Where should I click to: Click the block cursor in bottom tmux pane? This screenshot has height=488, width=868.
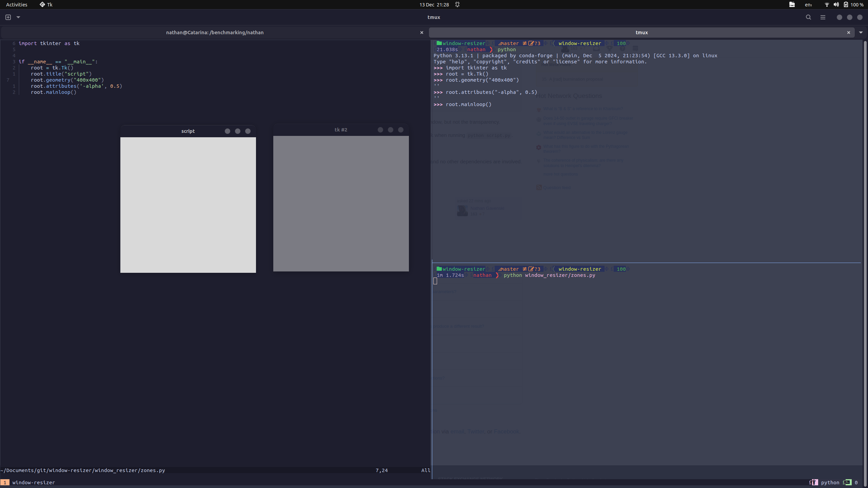pos(435,281)
